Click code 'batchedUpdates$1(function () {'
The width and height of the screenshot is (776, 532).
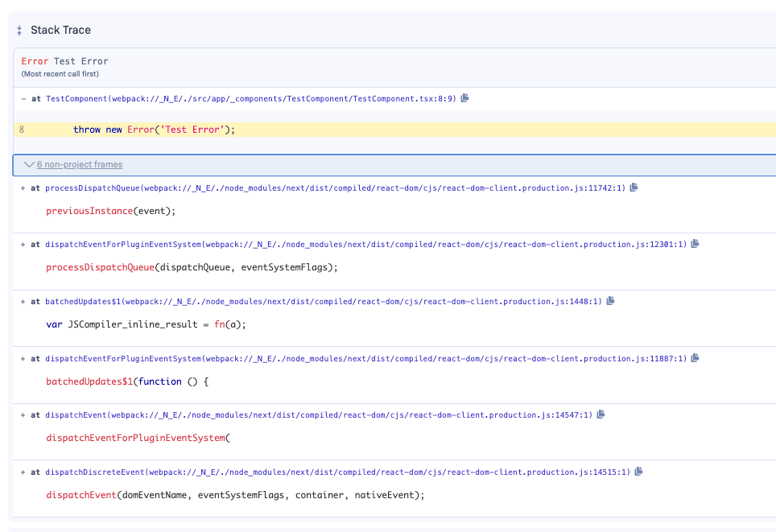pos(127,381)
